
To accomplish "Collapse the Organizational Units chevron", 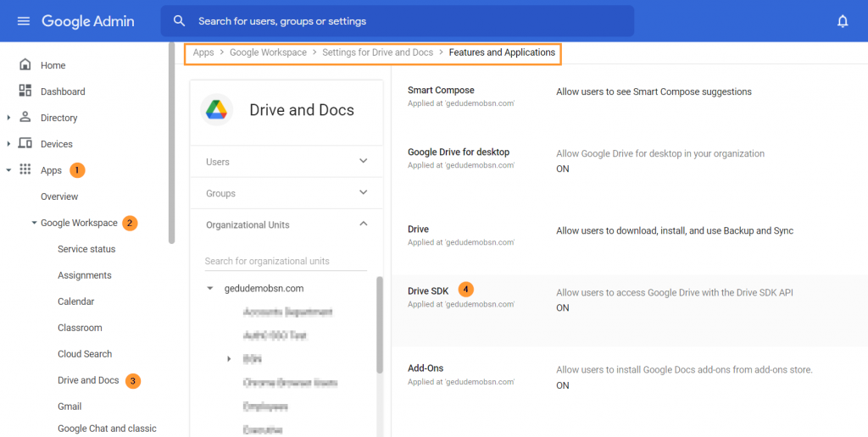I will 363,224.
